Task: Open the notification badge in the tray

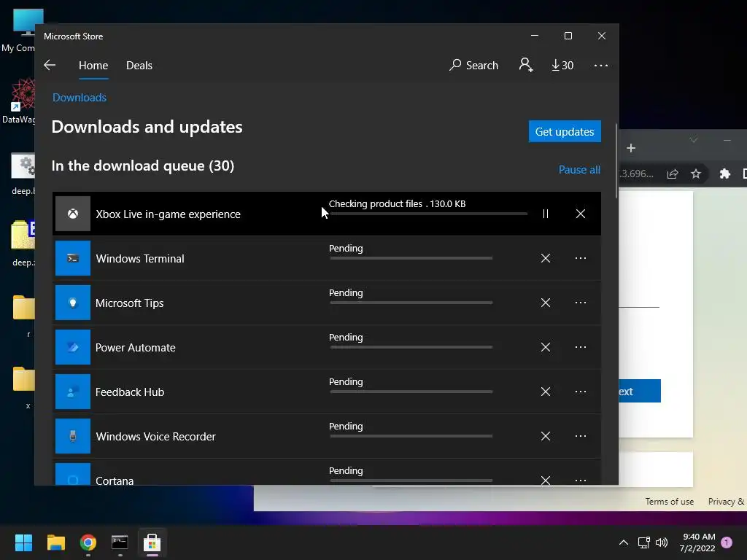Action: 727,542
